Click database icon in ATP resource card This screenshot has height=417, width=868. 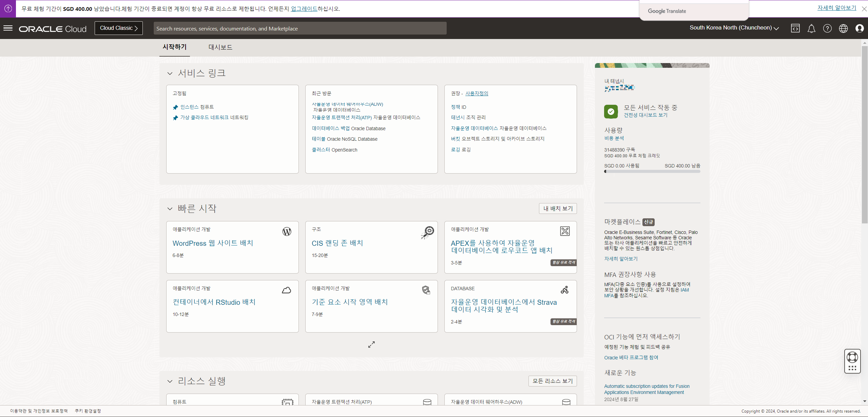pyautogui.click(x=427, y=402)
